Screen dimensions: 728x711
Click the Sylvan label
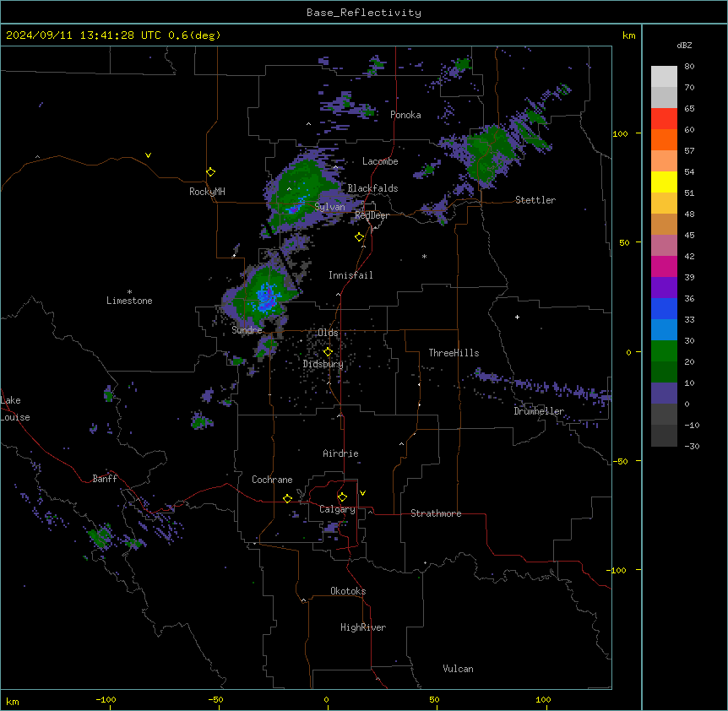pyautogui.click(x=329, y=207)
